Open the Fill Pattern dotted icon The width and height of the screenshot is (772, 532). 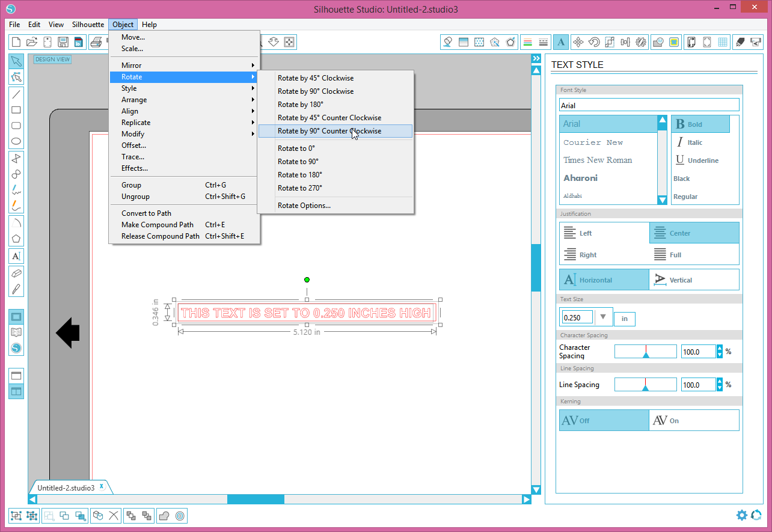click(x=479, y=42)
